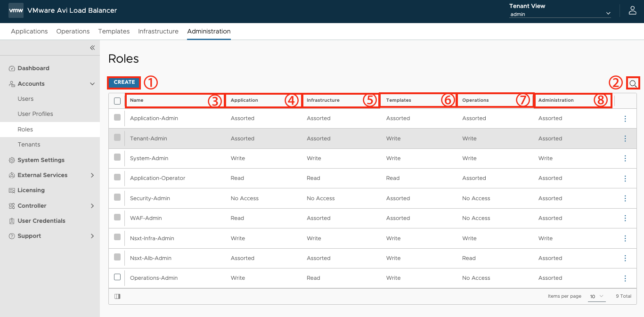Open actions menu for Tenant-Admin role
The image size is (644, 317).
625,138
